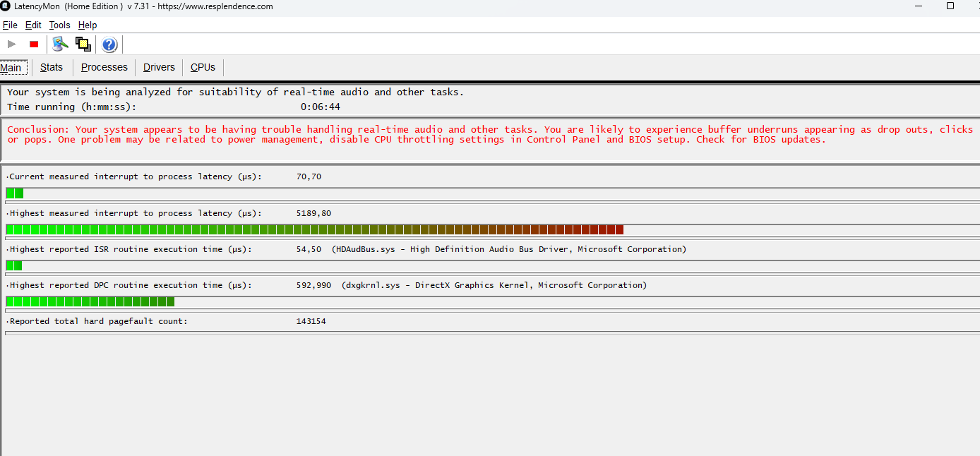Open the CPUs tab
Viewport: 980px width, 456px height.
click(202, 67)
